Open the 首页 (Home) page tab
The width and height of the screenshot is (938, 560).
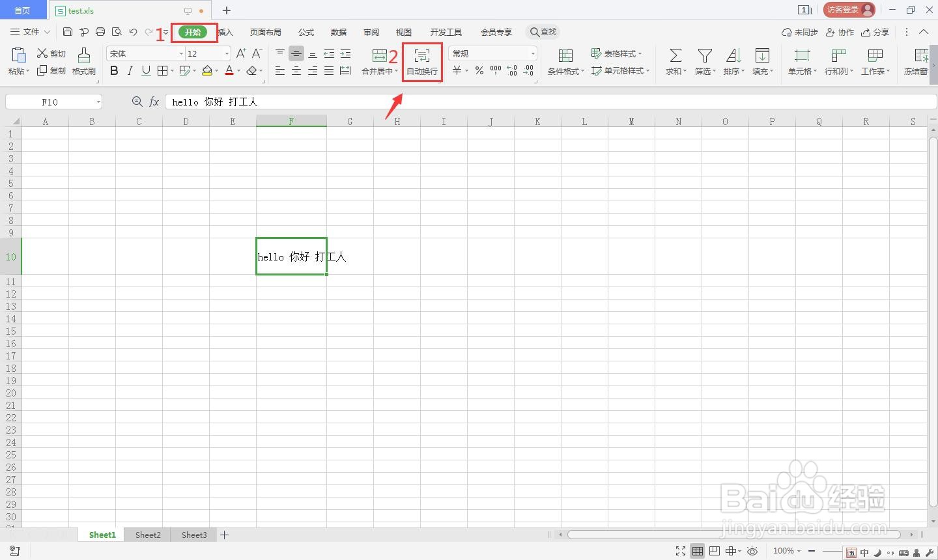(23, 10)
